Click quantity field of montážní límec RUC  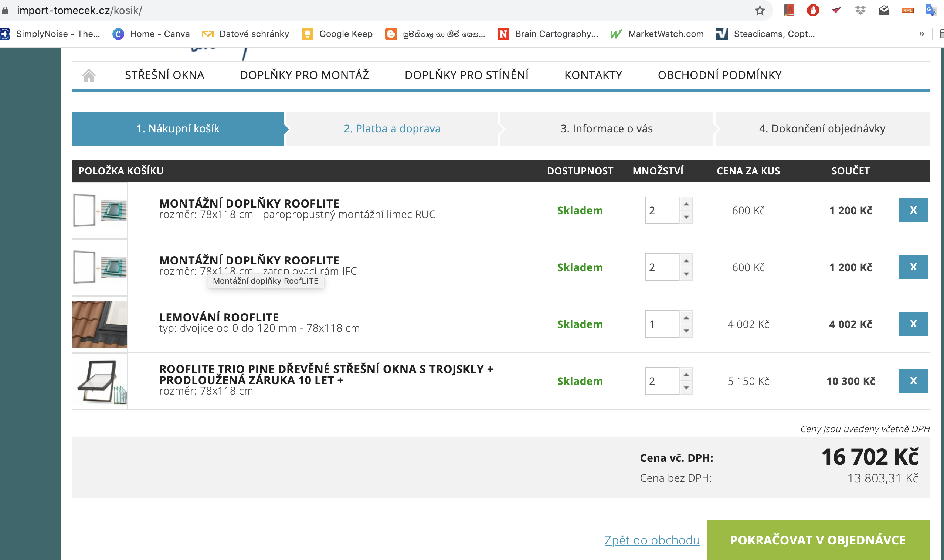pyautogui.click(x=662, y=210)
